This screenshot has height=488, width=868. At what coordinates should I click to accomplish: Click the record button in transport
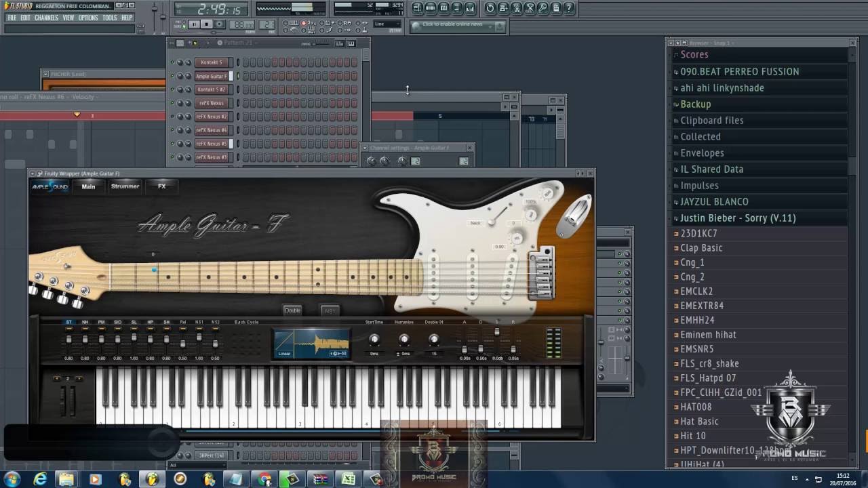coord(219,24)
